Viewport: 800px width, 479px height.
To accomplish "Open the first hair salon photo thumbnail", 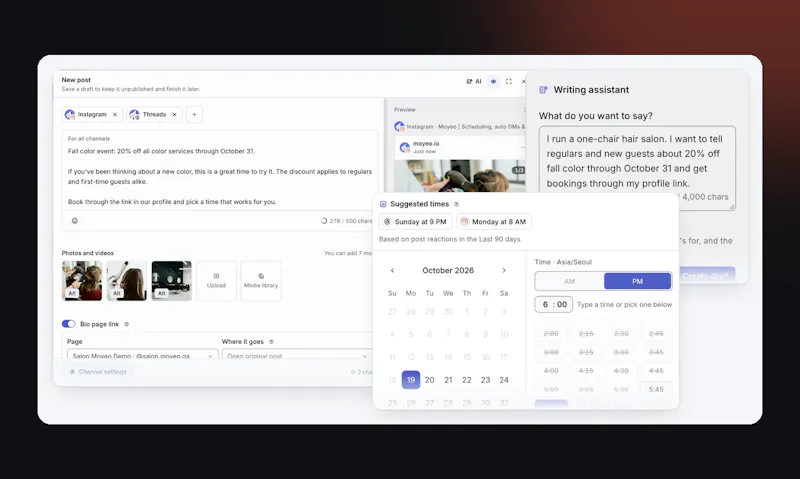I will (82, 281).
